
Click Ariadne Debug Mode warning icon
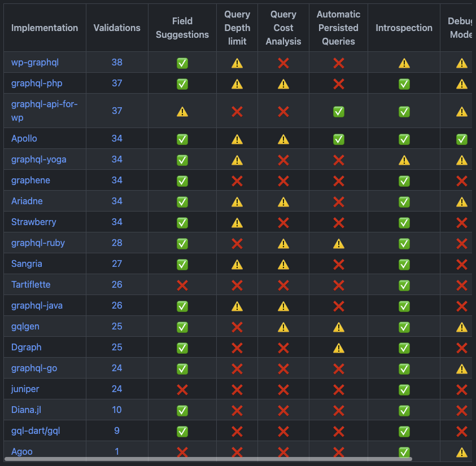[462, 202]
